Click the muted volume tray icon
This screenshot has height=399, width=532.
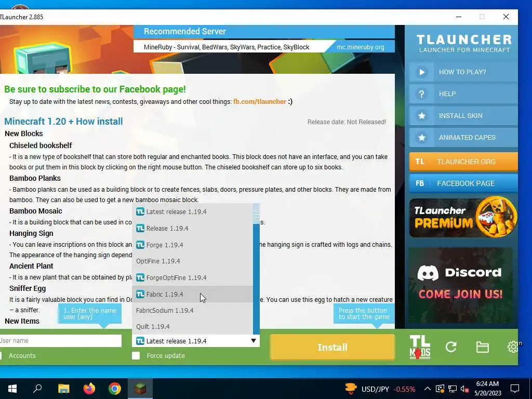pos(465,389)
